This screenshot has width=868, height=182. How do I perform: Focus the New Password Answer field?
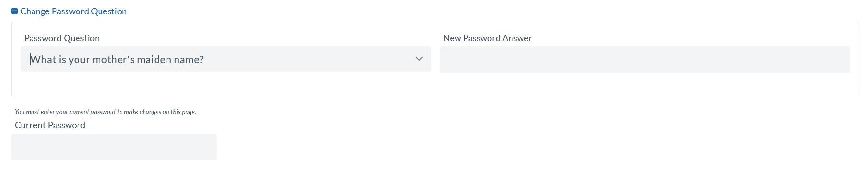[x=645, y=60]
